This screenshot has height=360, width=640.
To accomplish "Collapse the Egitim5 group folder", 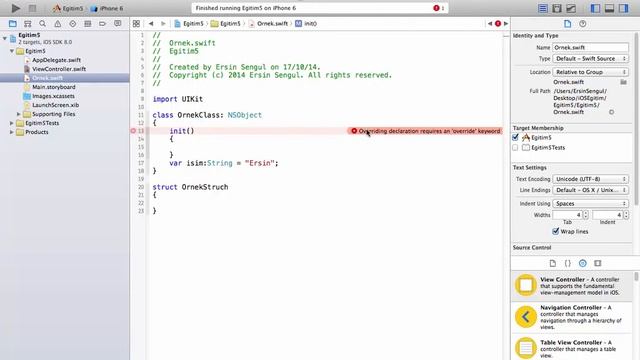I will tap(12, 51).
